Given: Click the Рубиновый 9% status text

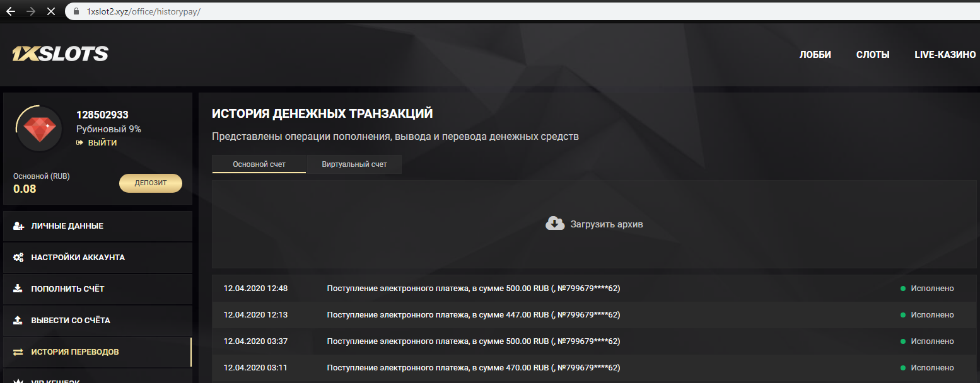Looking at the screenshot, I should click(108, 129).
